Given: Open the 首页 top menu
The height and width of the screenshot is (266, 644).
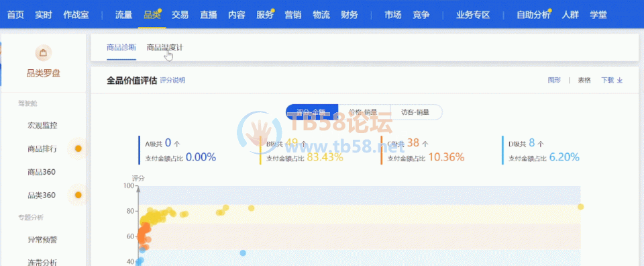Looking at the screenshot, I should point(15,15).
